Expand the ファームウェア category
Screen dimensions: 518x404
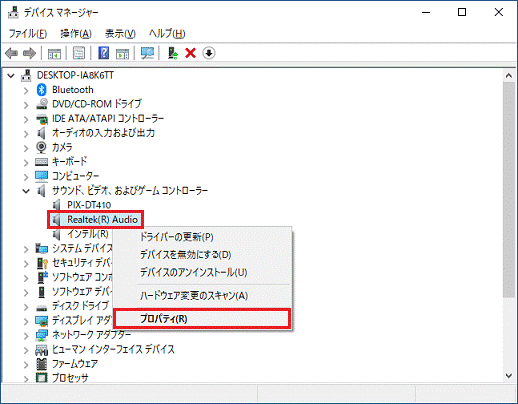click(x=26, y=364)
